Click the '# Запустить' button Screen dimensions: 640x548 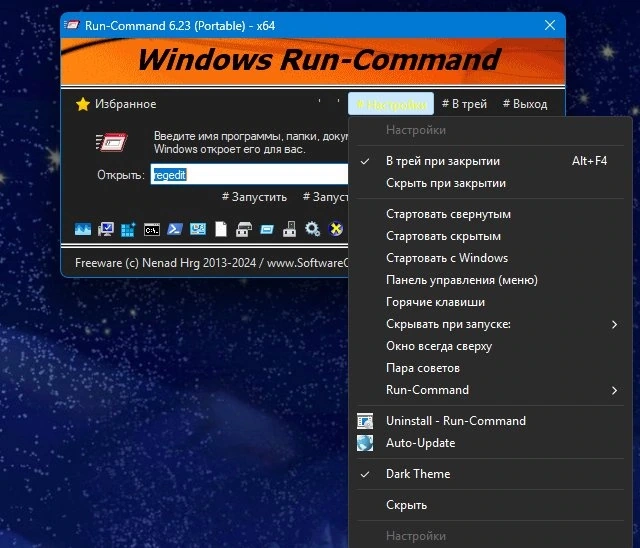pos(254,197)
